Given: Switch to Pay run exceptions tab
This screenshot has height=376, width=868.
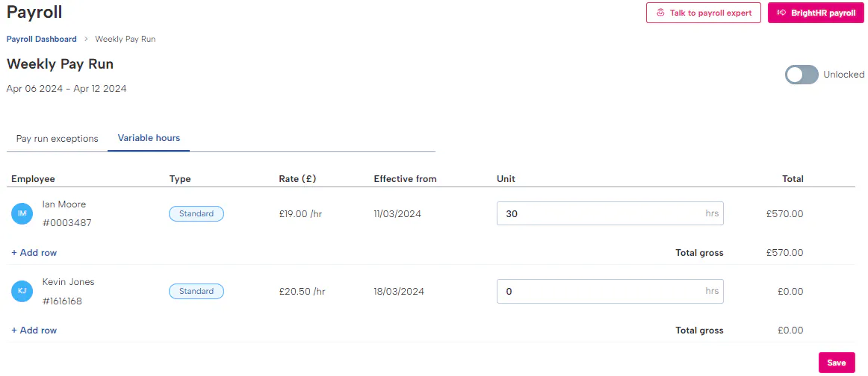Looking at the screenshot, I should pyautogui.click(x=58, y=139).
